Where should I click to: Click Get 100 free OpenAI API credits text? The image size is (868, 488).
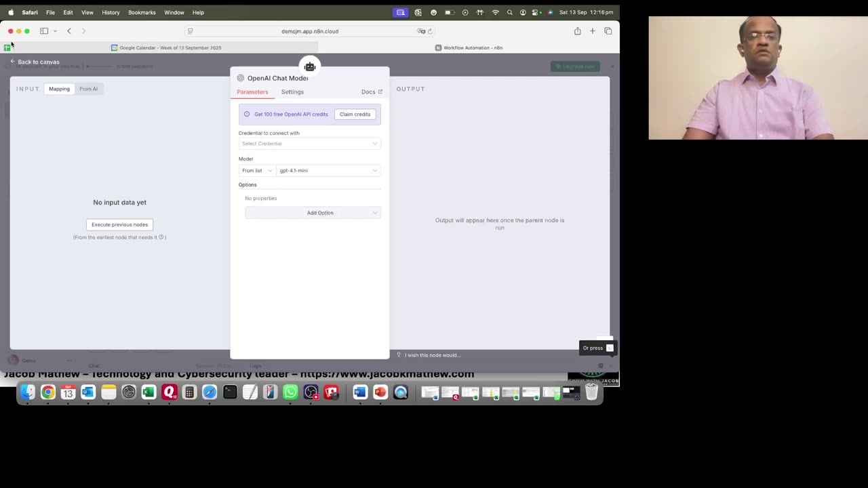(x=291, y=114)
